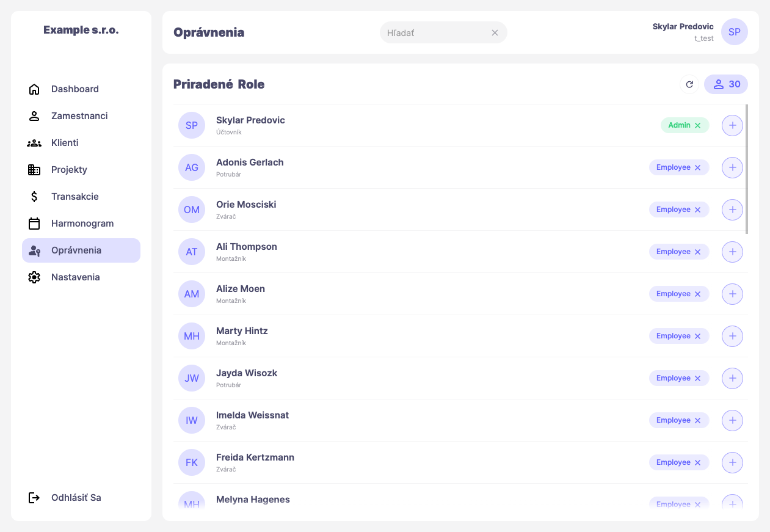Click the 30 users count badge

coord(726,84)
